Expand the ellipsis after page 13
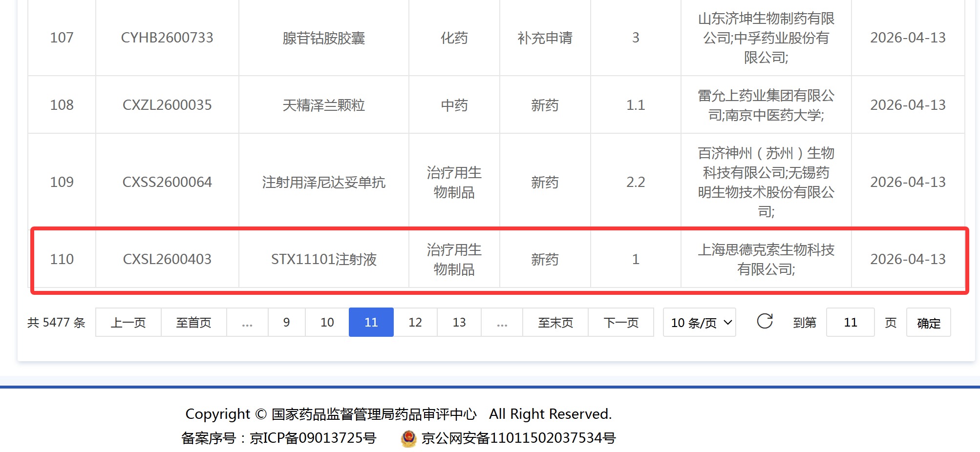 (502, 322)
